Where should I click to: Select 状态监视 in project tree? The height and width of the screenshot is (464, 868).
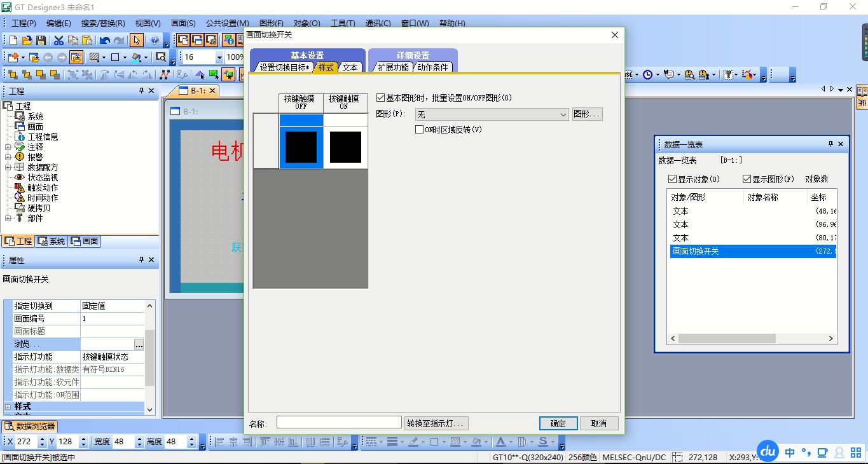coord(43,177)
